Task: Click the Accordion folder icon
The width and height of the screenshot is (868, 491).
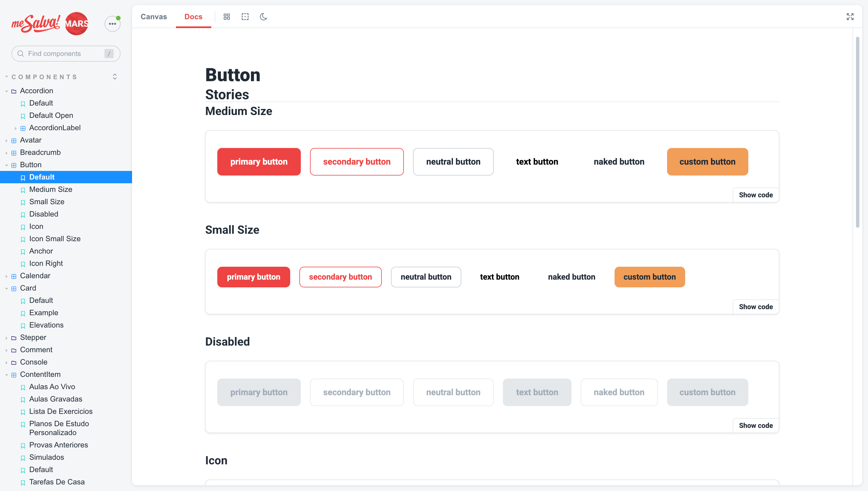Action: (14, 91)
